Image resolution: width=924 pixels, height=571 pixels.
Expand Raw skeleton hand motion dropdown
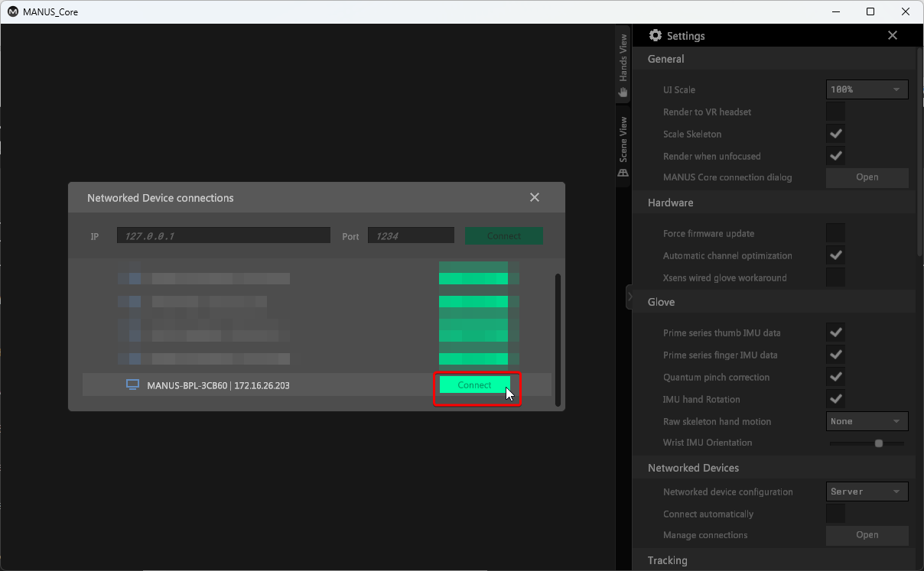pyautogui.click(x=867, y=421)
